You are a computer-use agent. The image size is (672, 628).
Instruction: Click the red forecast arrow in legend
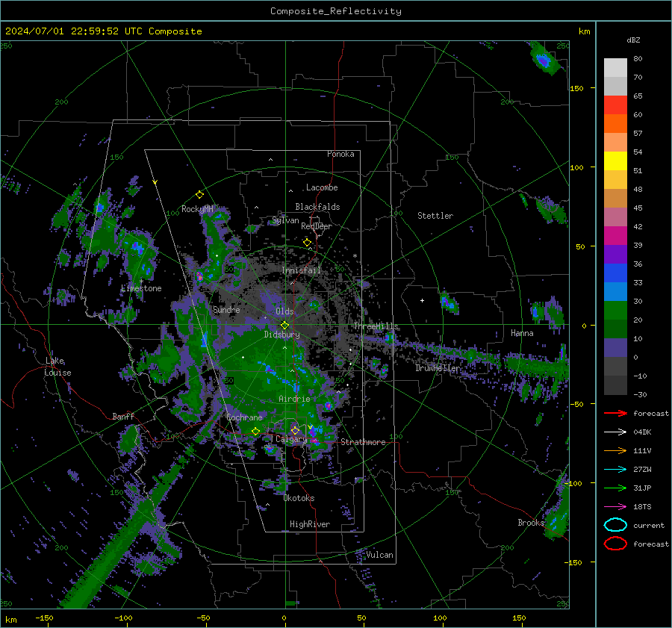coord(615,413)
